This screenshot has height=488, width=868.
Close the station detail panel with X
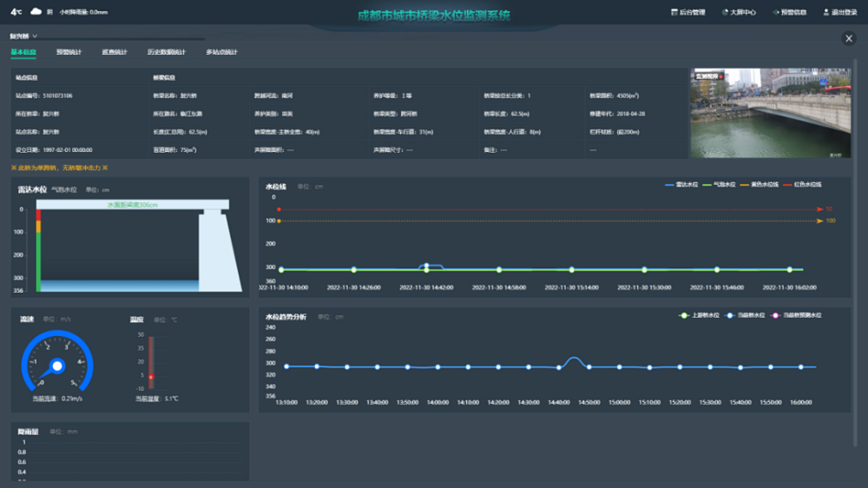[x=849, y=38]
